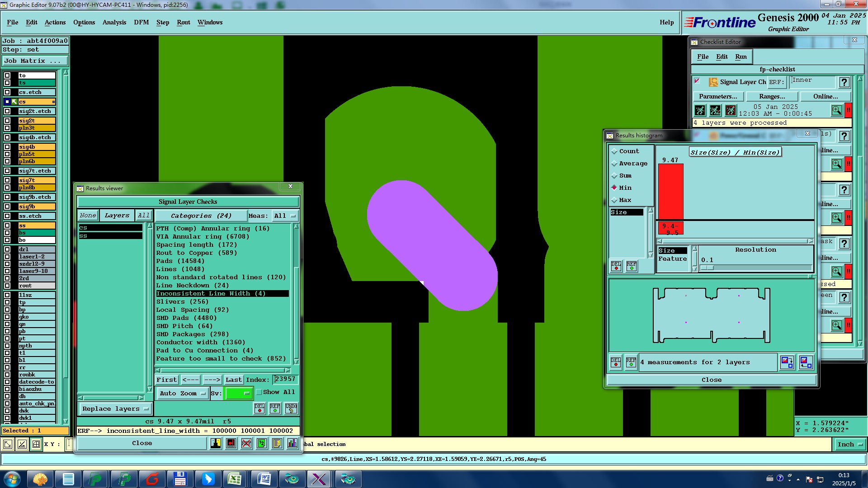Click the REF icon in Results histogram footer
The width and height of the screenshot is (868, 488).
click(631, 362)
